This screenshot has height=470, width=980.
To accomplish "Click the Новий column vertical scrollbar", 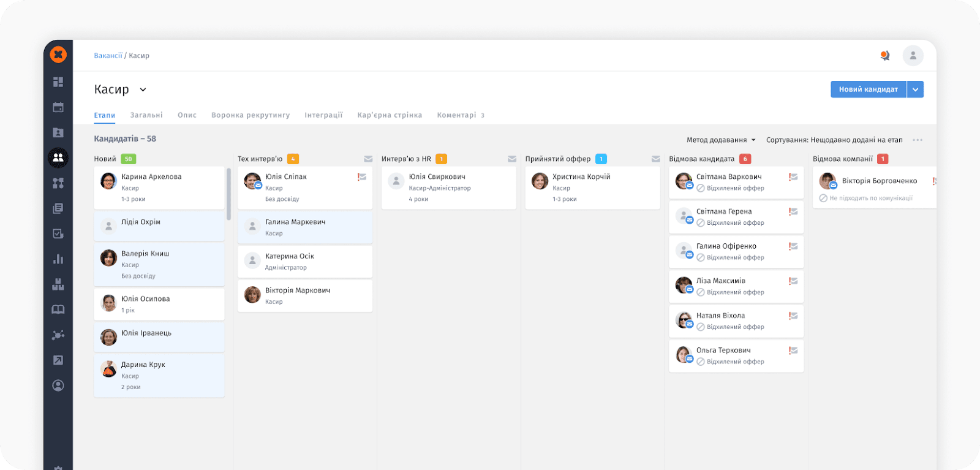I will point(228,194).
